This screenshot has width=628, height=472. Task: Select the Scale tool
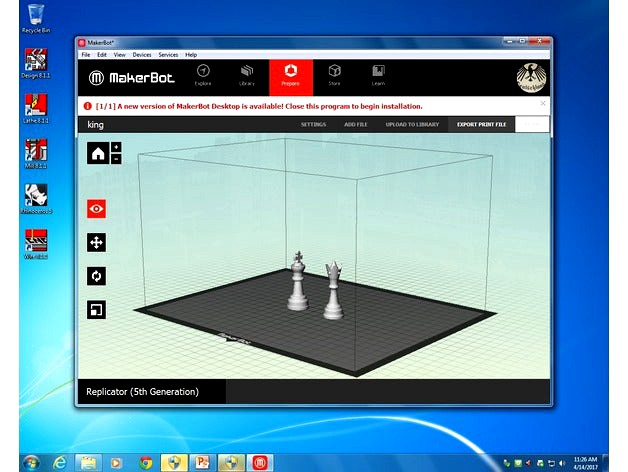(97, 309)
